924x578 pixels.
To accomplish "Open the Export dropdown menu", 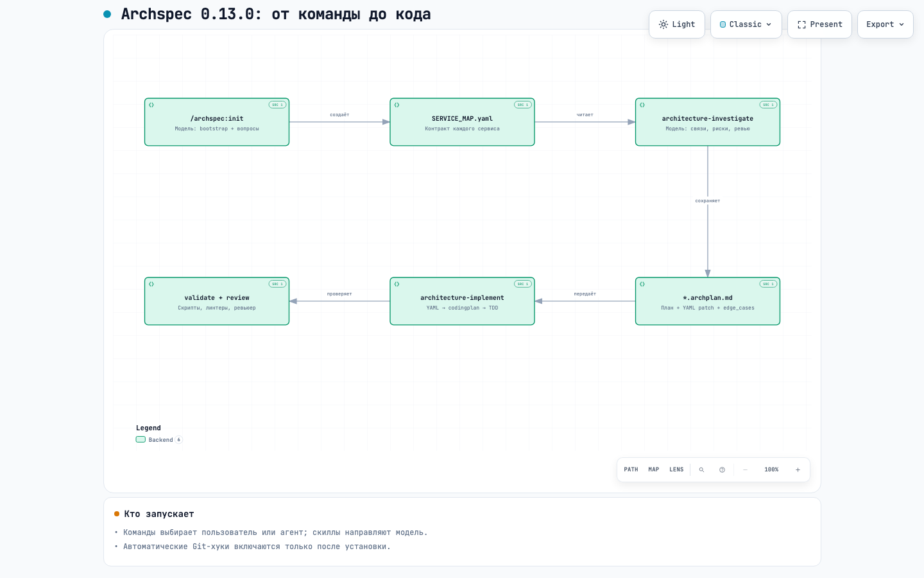I will [885, 24].
